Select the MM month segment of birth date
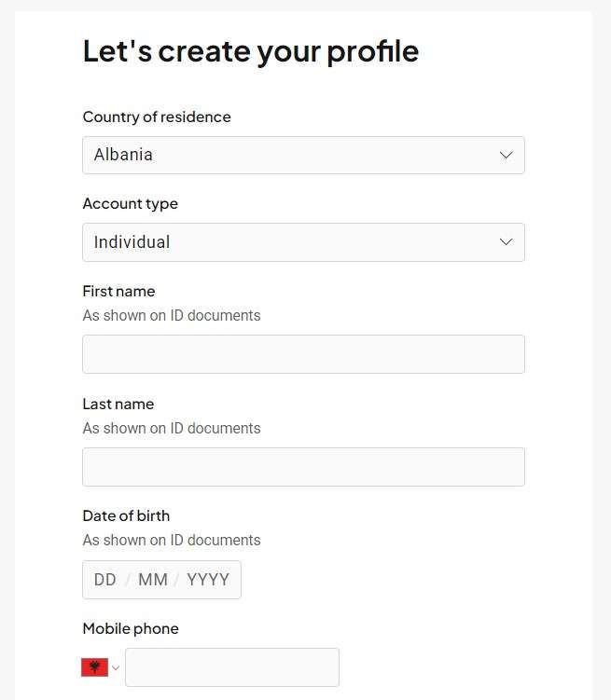The image size is (611, 700). point(153,580)
